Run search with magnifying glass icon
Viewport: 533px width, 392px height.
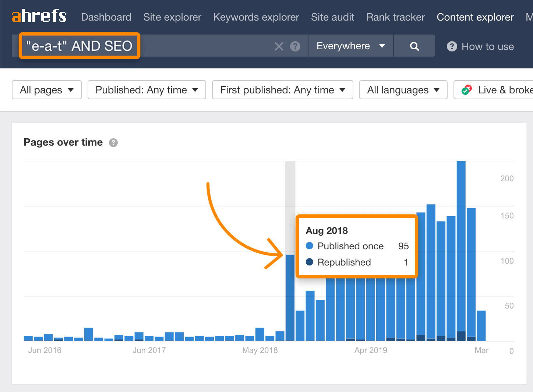point(414,46)
